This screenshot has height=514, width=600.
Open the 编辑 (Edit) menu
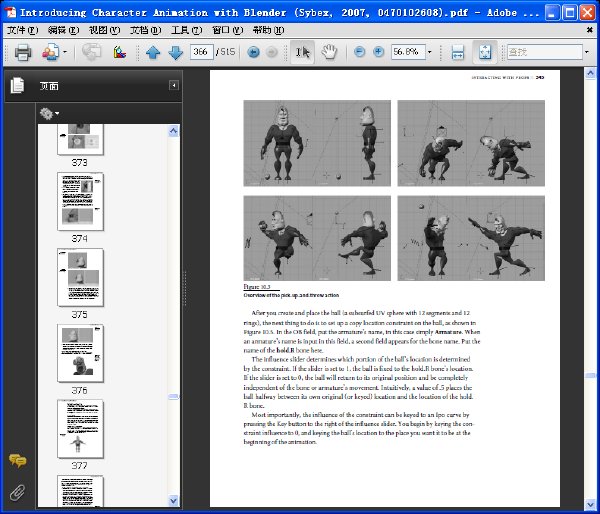pyautogui.click(x=64, y=30)
